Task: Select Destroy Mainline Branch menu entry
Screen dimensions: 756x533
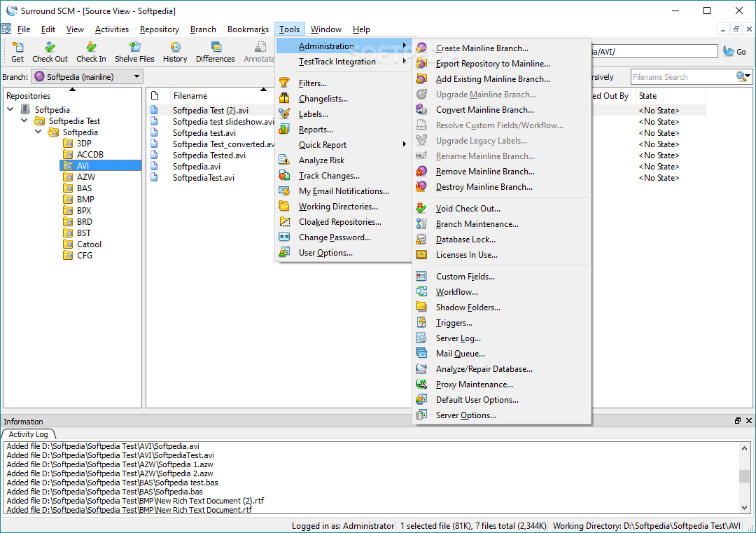Action: [502, 187]
